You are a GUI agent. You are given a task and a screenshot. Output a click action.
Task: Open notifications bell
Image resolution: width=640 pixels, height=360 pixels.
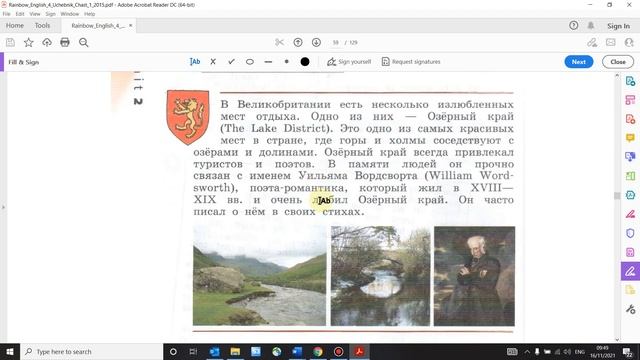click(591, 25)
